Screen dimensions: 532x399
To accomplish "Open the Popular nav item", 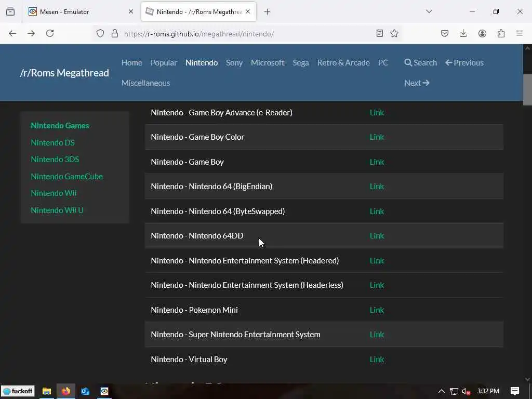I will pyautogui.click(x=164, y=63).
